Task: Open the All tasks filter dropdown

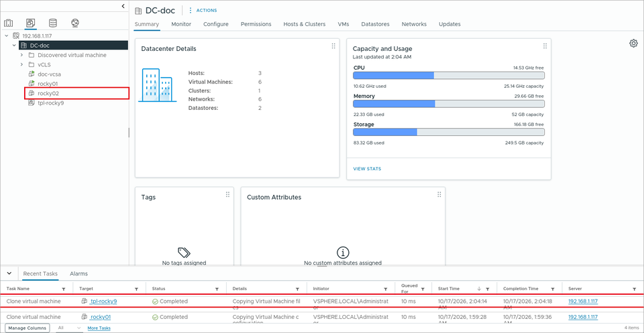Action: pos(69,328)
